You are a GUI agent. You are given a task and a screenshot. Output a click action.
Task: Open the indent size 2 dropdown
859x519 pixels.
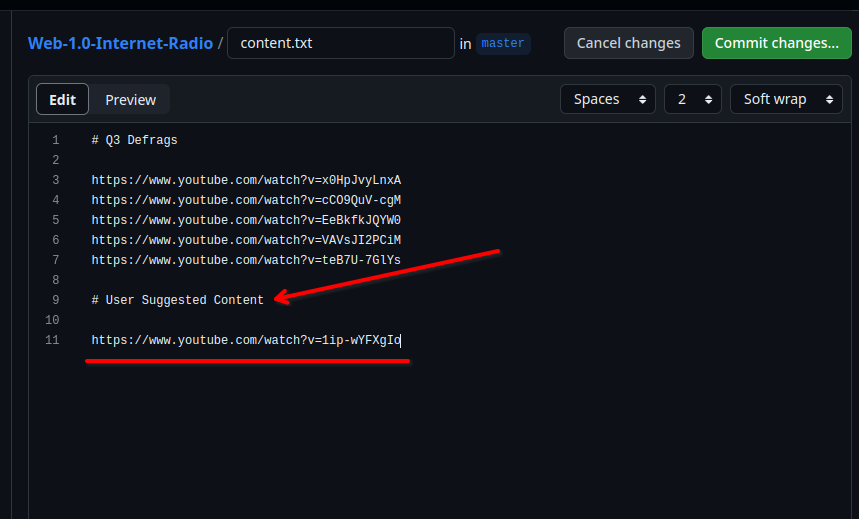pyautogui.click(x=692, y=99)
